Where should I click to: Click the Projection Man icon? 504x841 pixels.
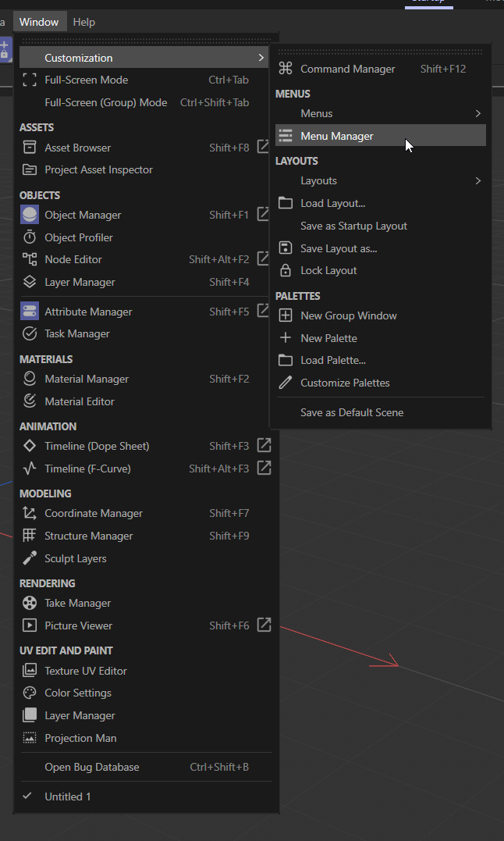[x=30, y=738]
